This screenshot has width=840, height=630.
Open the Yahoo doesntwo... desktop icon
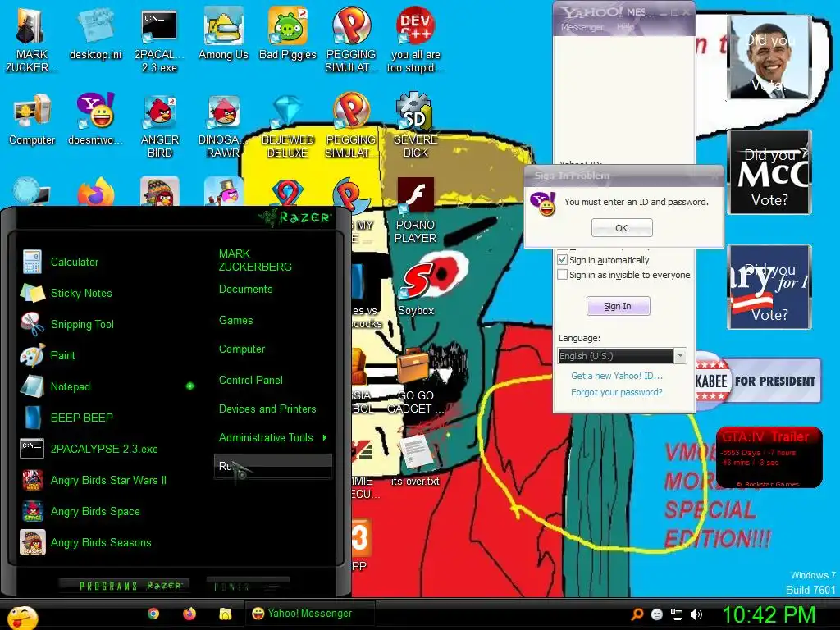(96, 119)
